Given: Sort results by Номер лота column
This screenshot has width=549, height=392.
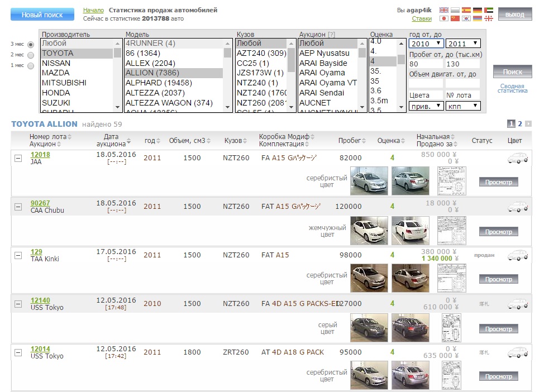Looking at the screenshot, I should pyautogui.click(x=69, y=137).
